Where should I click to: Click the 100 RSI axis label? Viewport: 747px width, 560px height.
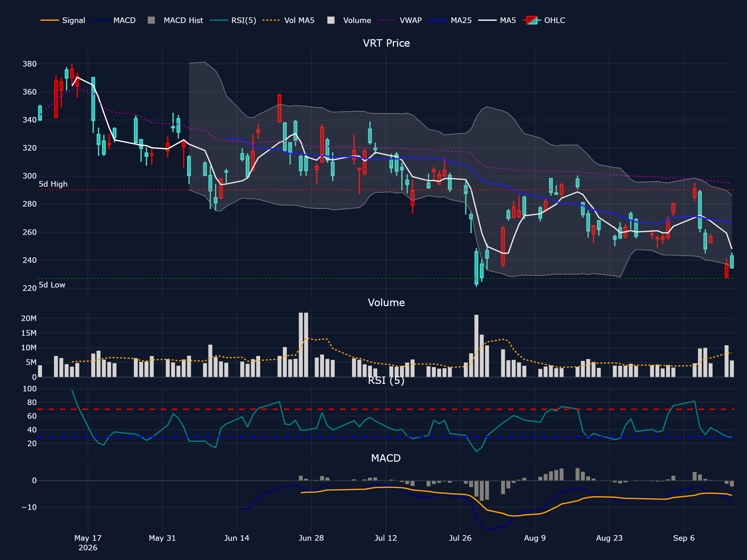[29, 389]
